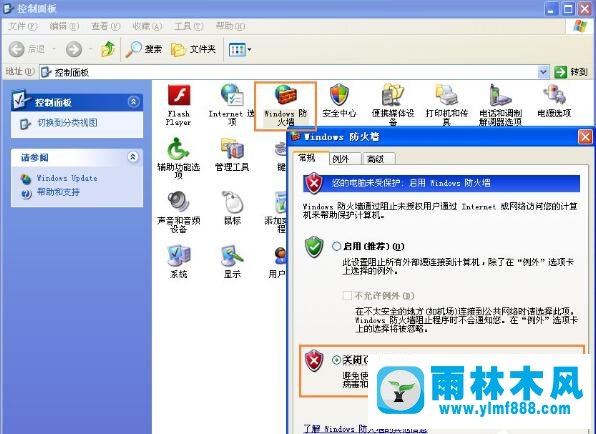Click the Forward arrow toolbar button
The width and height of the screenshot is (596, 434).
pyautogui.click(x=73, y=49)
